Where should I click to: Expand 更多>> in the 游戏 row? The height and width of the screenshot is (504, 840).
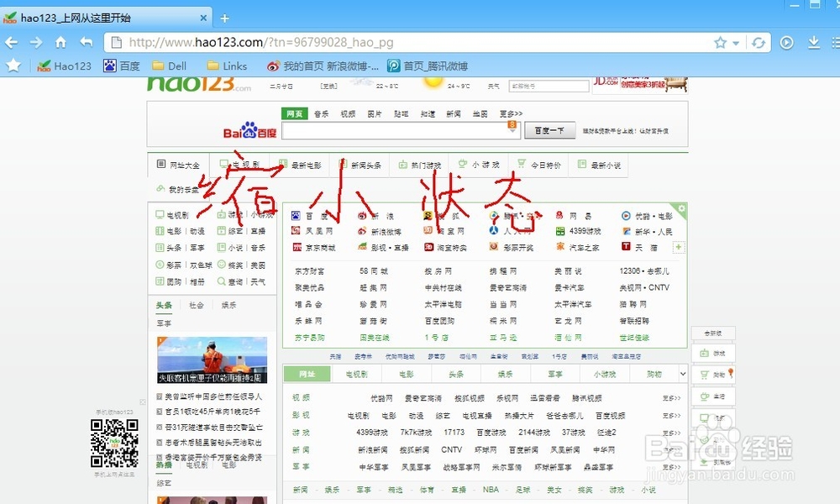tap(671, 433)
